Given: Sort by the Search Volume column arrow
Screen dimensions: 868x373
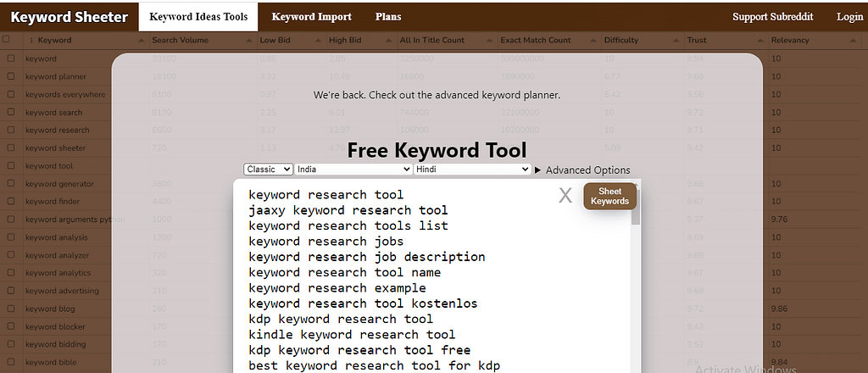Looking at the screenshot, I should (x=250, y=41).
